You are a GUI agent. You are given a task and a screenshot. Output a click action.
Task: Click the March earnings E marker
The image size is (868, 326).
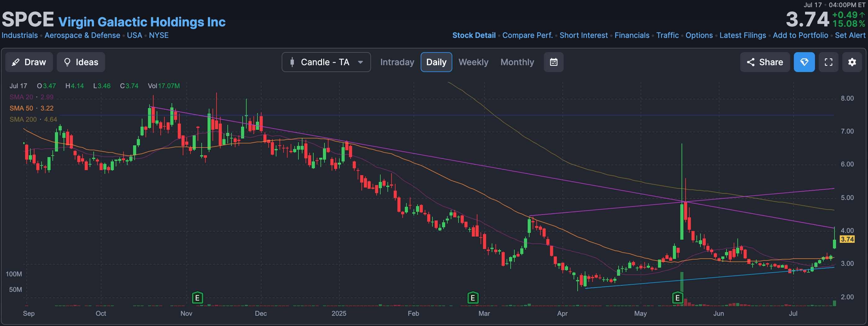[x=473, y=298]
